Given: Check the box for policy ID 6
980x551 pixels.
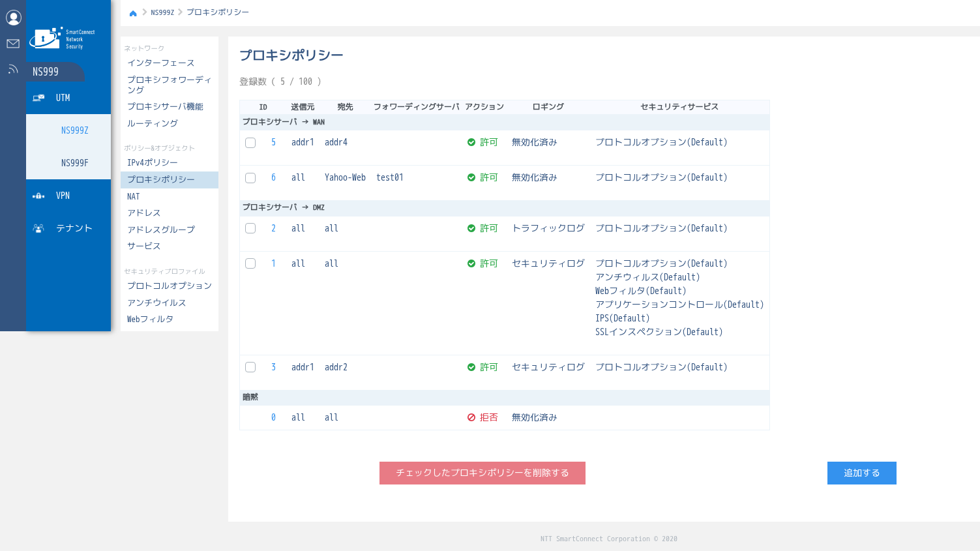Looking at the screenshot, I should point(250,178).
